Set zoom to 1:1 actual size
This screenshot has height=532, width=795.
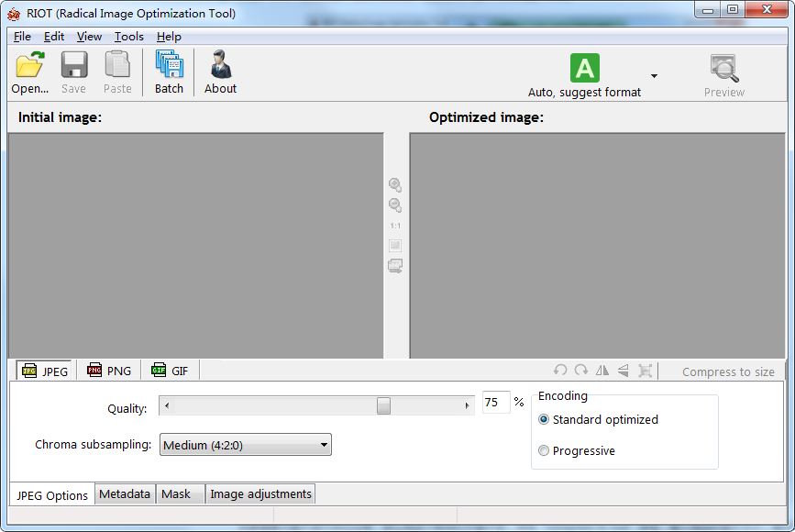click(x=395, y=226)
